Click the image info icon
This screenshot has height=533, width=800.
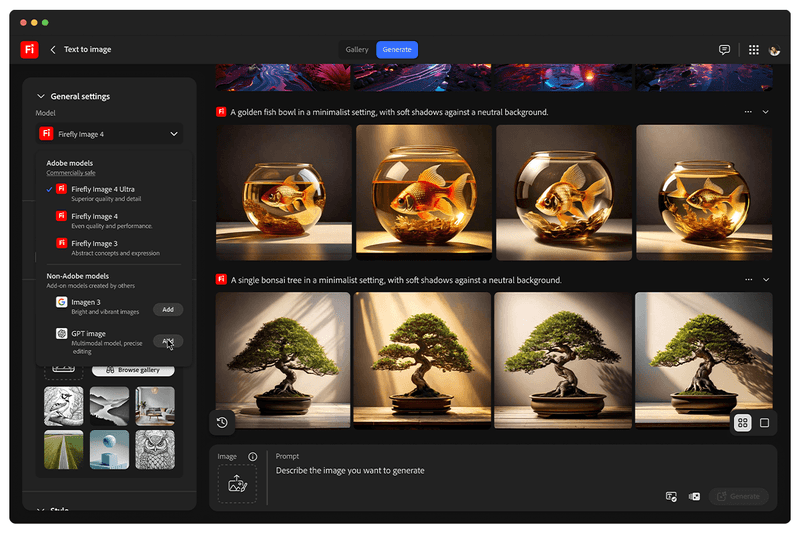point(253,456)
